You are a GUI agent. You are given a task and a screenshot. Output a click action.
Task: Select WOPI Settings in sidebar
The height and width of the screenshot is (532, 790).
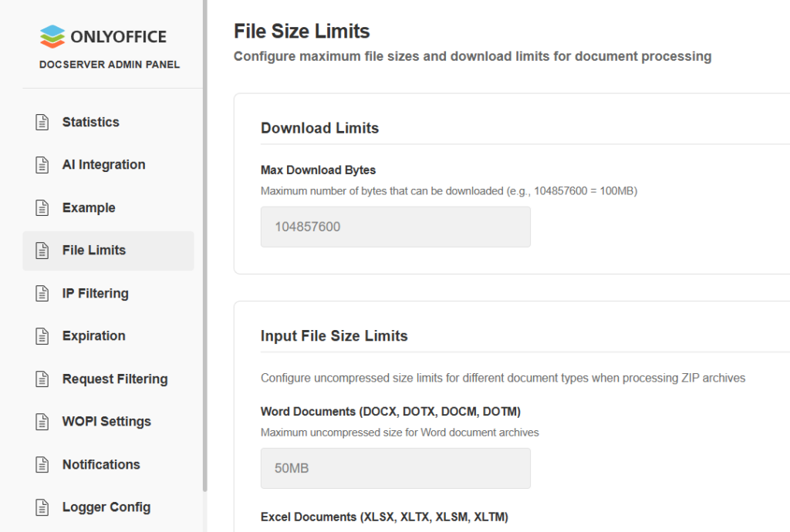106,422
